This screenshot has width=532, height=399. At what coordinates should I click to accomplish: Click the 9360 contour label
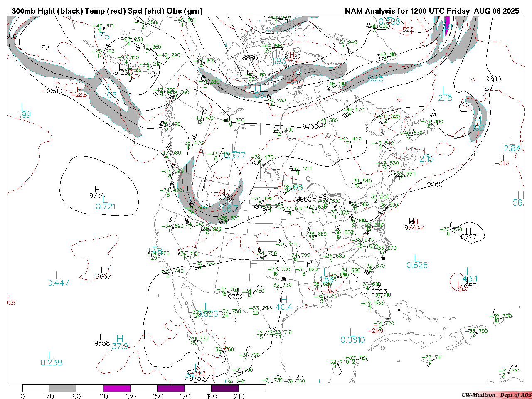[x=310, y=126]
